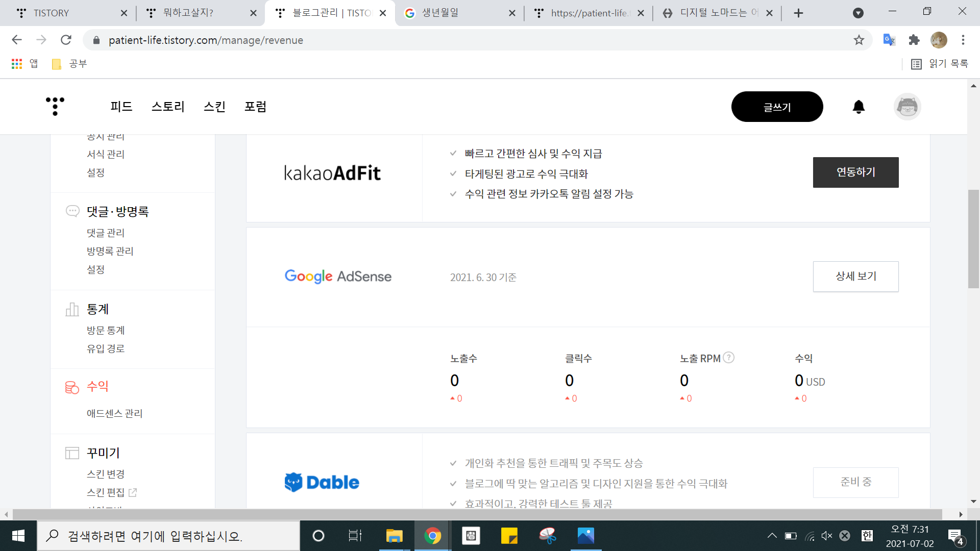This screenshot has width=980, height=551.
Task: Click the 수익 coins sidebar icon
Action: [x=72, y=388]
